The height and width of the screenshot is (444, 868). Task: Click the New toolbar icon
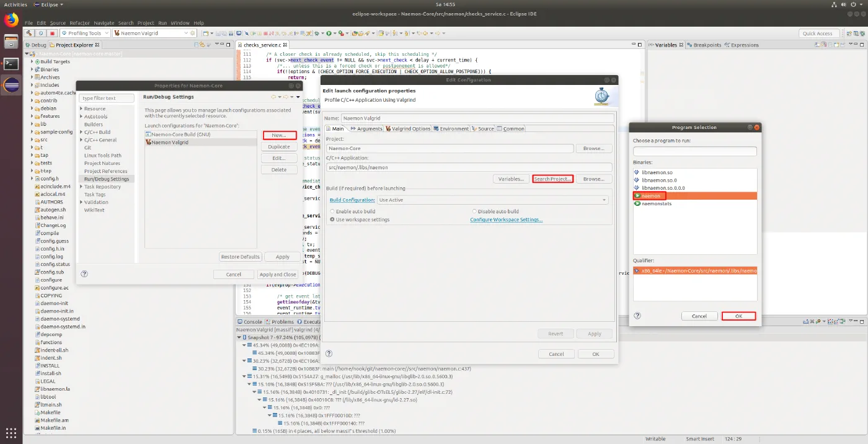click(206, 33)
